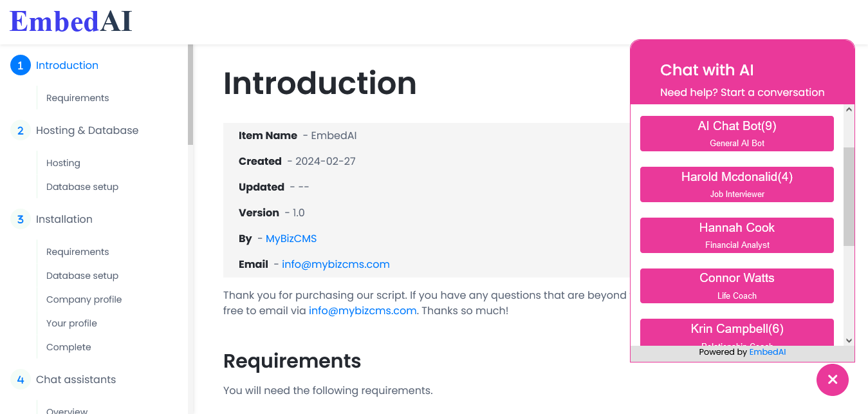Click the step 1 Introduction number badge
This screenshot has width=868, height=414.
21,65
